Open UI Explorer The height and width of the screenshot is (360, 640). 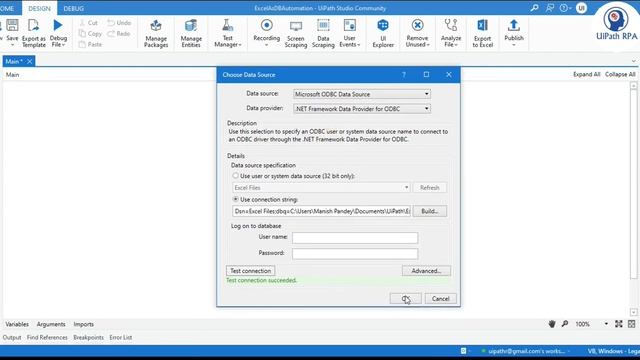(383, 33)
